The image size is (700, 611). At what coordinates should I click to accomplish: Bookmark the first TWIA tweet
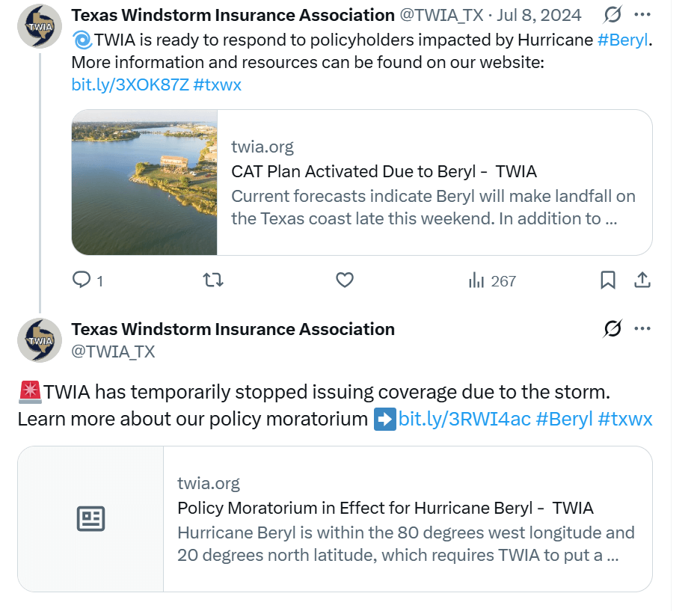tap(608, 280)
